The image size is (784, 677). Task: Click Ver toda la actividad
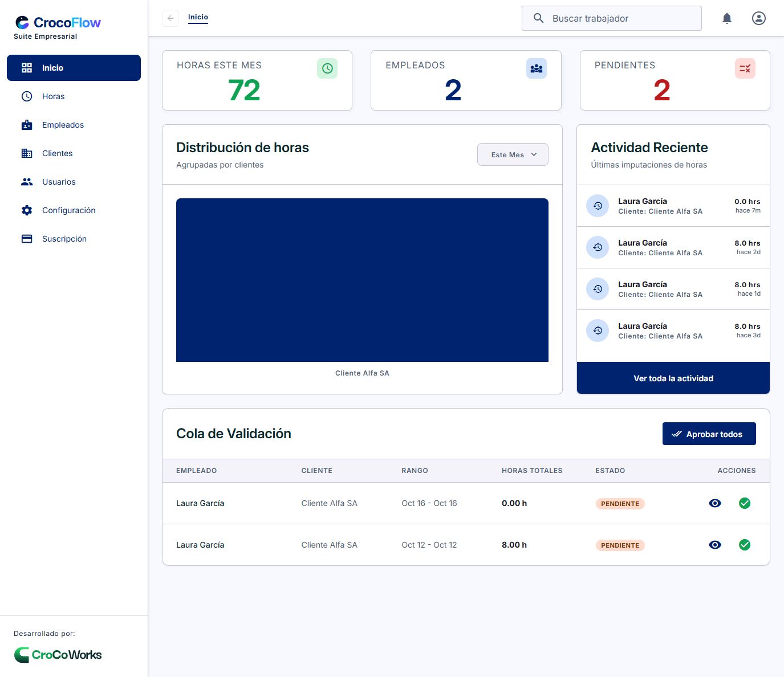pyautogui.click(x=673, y=378)
